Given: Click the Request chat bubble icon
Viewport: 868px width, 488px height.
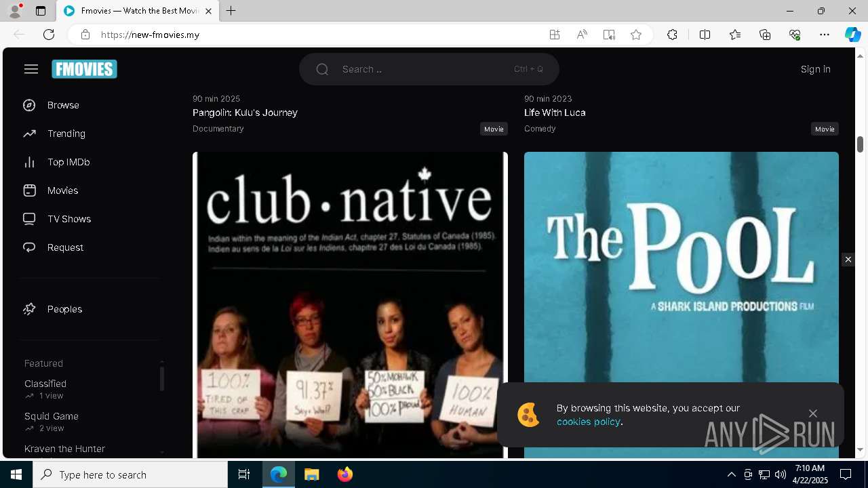Looking at the screenshot, I should pos(29,247).
